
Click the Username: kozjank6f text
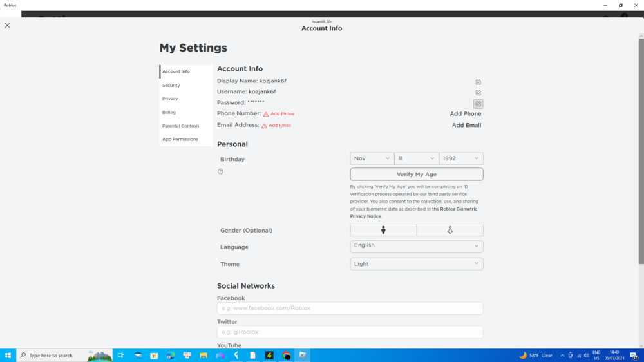tap(247, 91)
